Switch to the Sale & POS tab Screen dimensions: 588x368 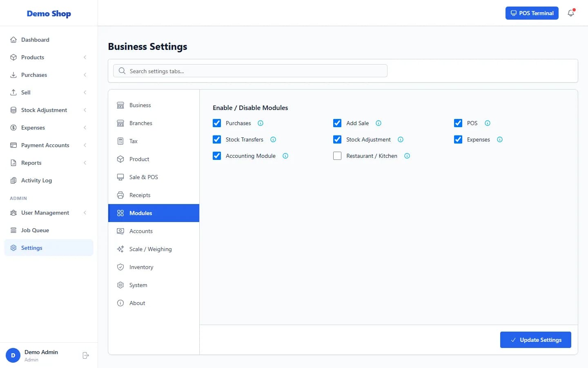tap(154, 177)
